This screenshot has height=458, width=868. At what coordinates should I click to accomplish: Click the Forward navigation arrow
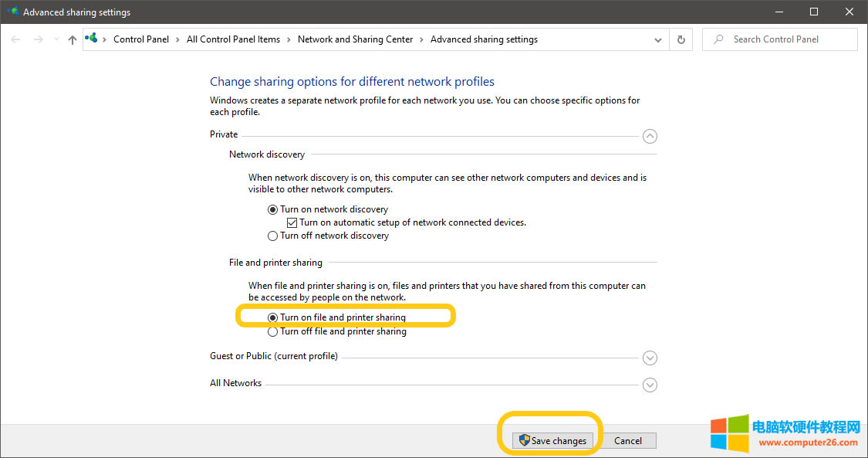pyautogui.click(x=39, y=39)
